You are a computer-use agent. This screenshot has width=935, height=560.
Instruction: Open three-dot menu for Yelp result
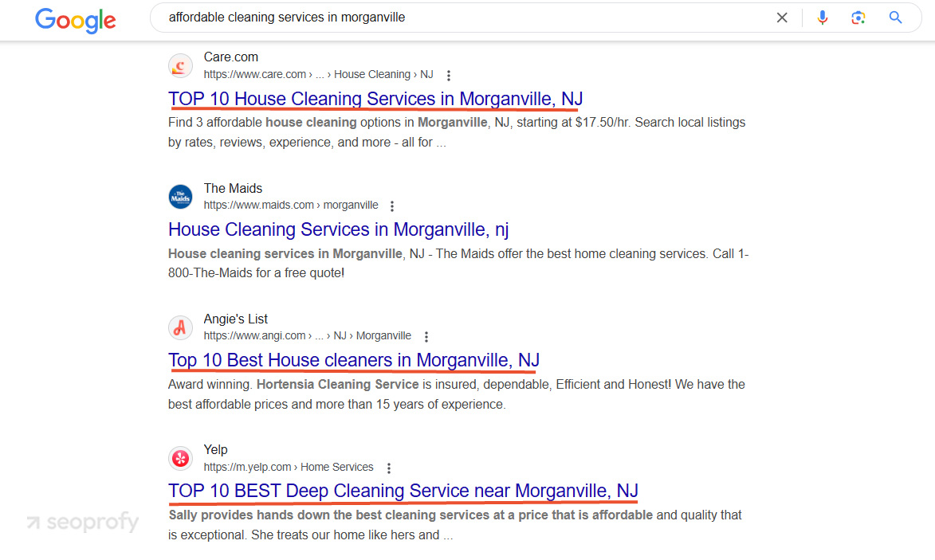389,468
